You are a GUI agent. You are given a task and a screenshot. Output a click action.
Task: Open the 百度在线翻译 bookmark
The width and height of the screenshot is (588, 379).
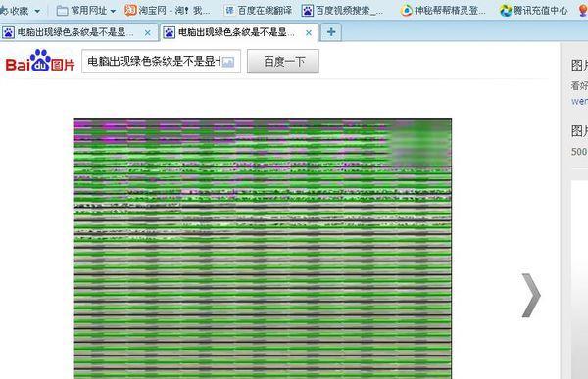[259, 11]
